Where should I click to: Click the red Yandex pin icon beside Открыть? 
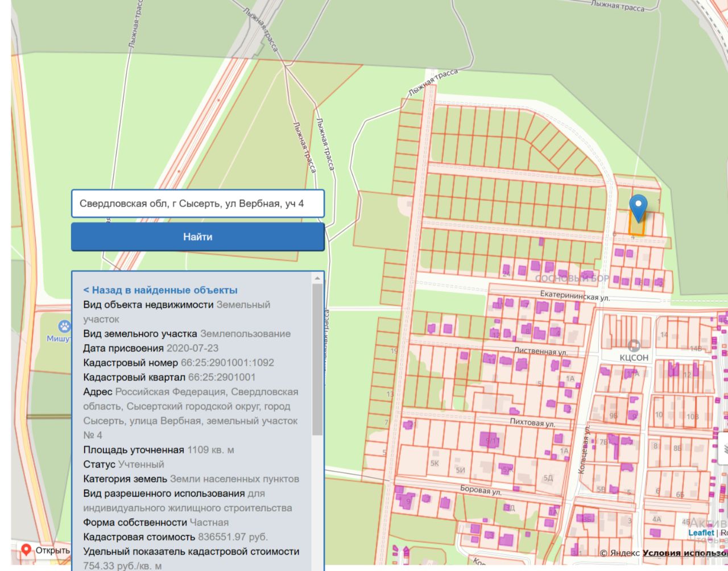[x=26, y=550]
